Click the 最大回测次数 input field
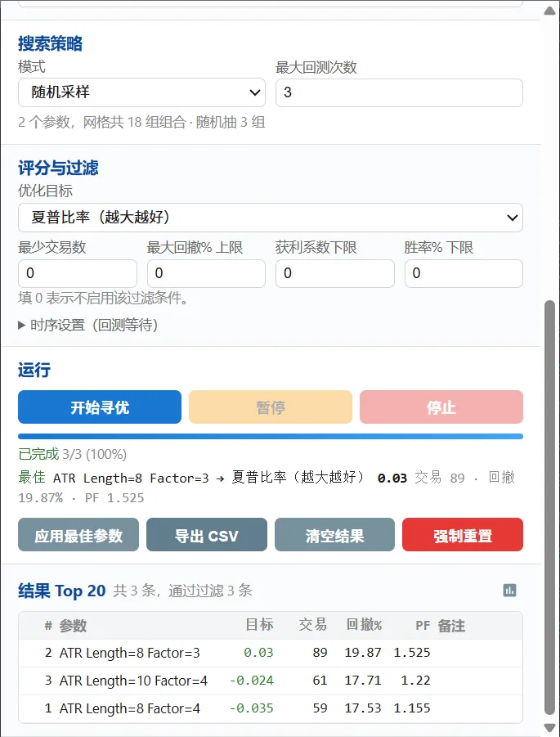Screen dimensions: 560x737 pyautogui.click(x=399, y=92)
